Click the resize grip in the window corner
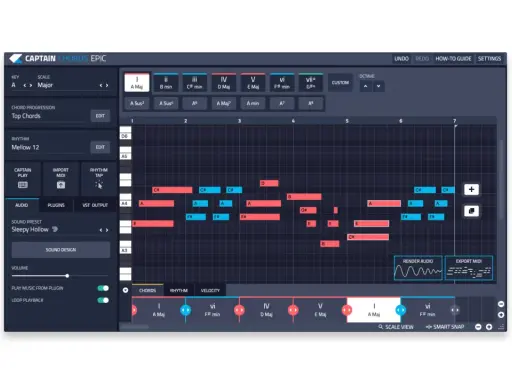 point(501,327)
